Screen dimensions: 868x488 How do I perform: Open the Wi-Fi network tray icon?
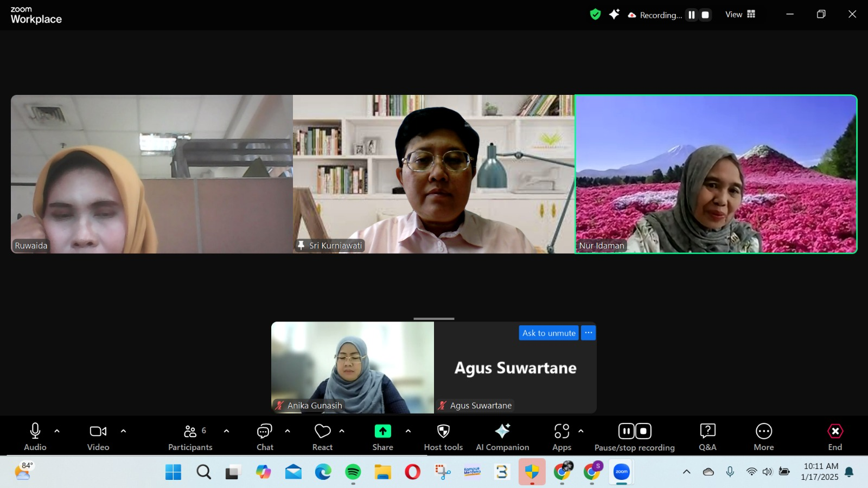point(751,472)
